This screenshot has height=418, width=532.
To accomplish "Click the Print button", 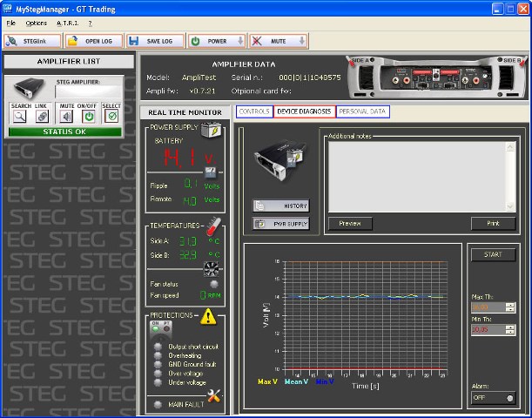I will point(493,224).
